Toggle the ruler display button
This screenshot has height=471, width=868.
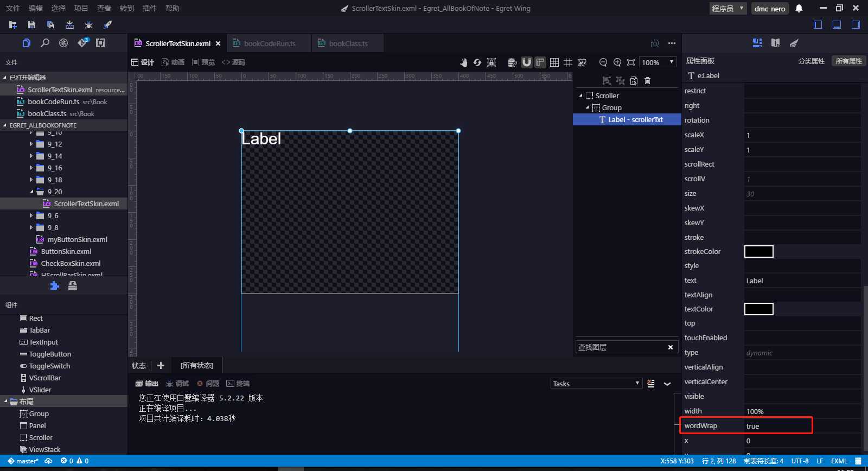pos(540,62)
